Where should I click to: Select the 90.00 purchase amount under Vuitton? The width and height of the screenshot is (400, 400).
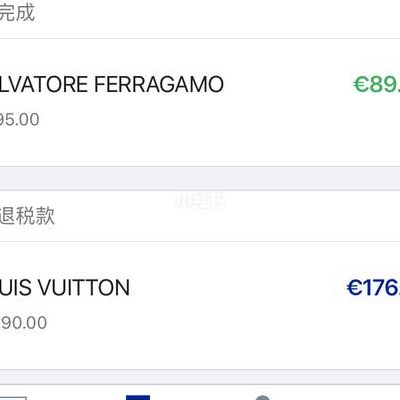point(23,323)
